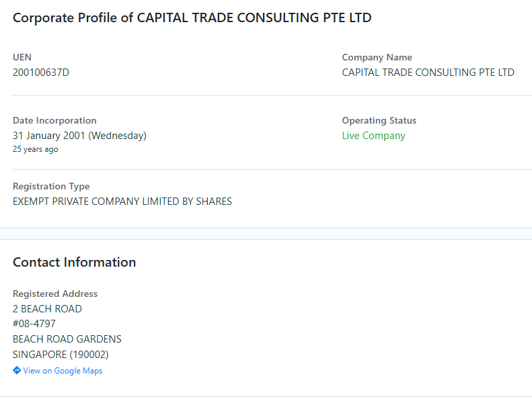532x397 pixels.
Task: Select the unit number #08-4797
Action: [34, 324]
